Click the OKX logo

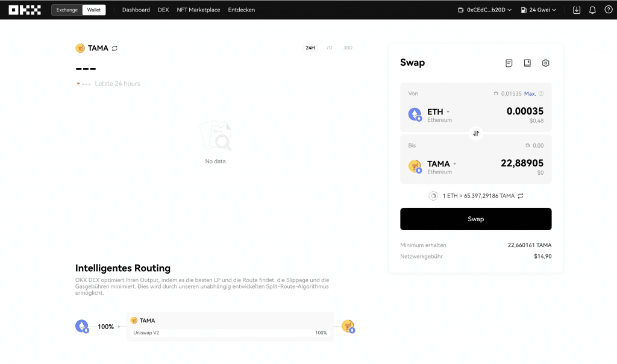[x=25, y=10]
